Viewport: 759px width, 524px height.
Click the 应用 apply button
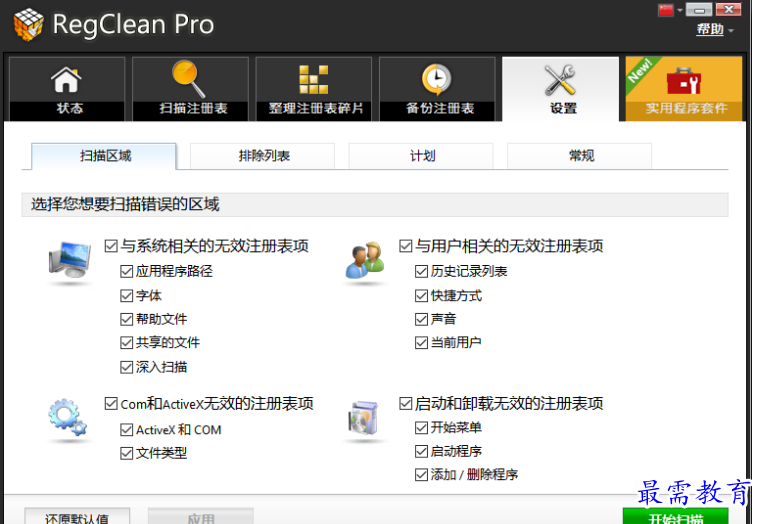pos(201,516)
